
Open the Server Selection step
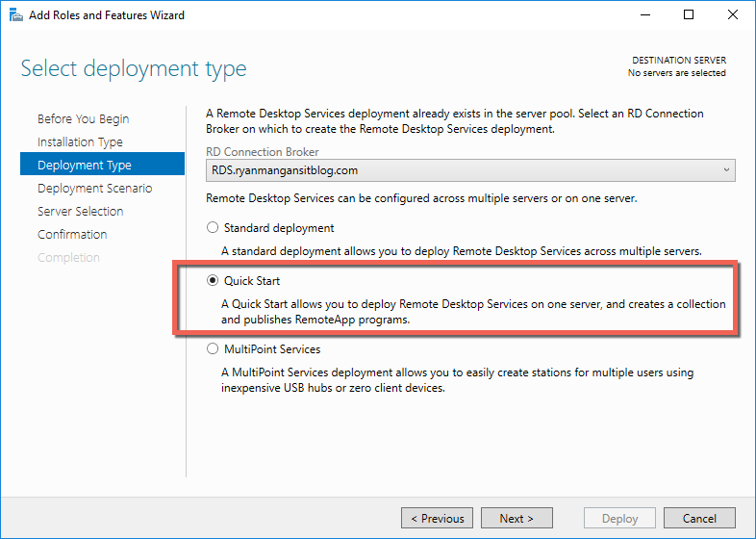tap(81, 212)
